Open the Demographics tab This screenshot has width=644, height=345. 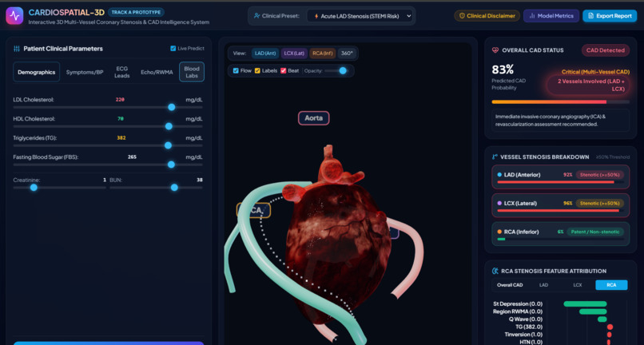pos(37,72)
